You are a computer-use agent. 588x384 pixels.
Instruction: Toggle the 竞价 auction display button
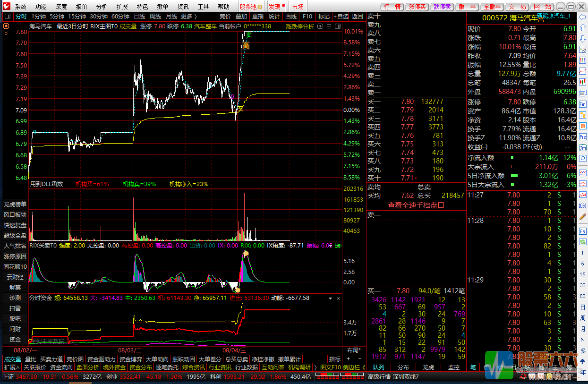click(225, 16)
